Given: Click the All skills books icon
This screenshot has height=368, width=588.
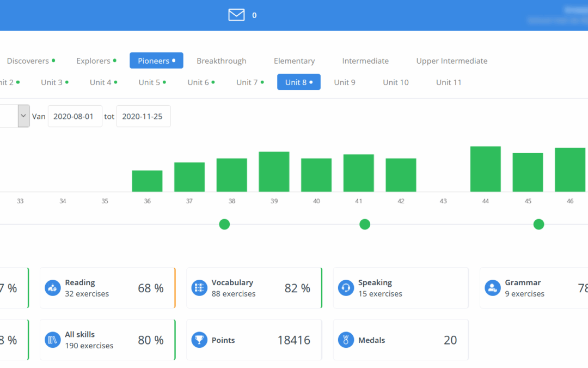Looking at the screenshot, I should (52, 340).
